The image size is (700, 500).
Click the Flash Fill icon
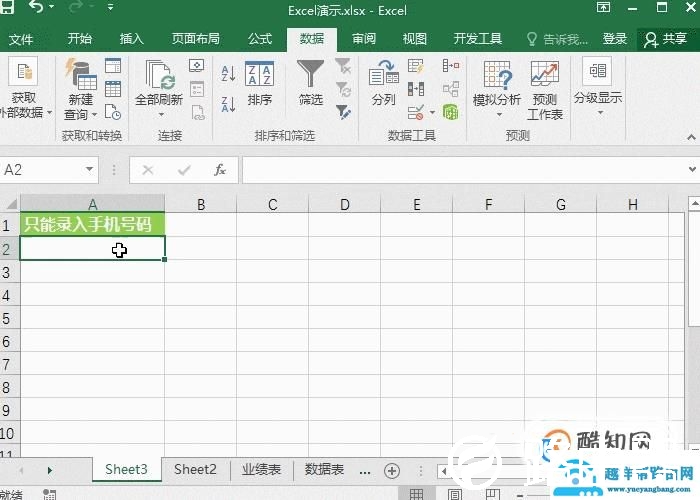coord(416,66)
